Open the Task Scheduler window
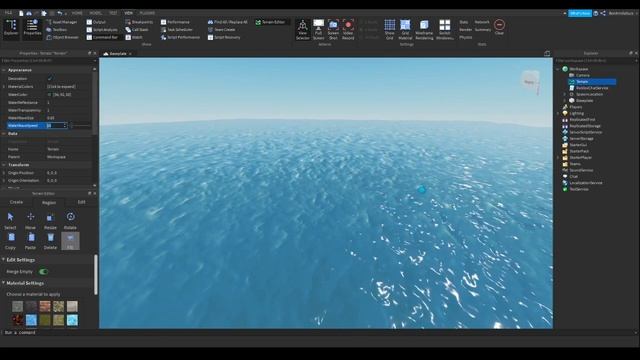 (177, 30)
